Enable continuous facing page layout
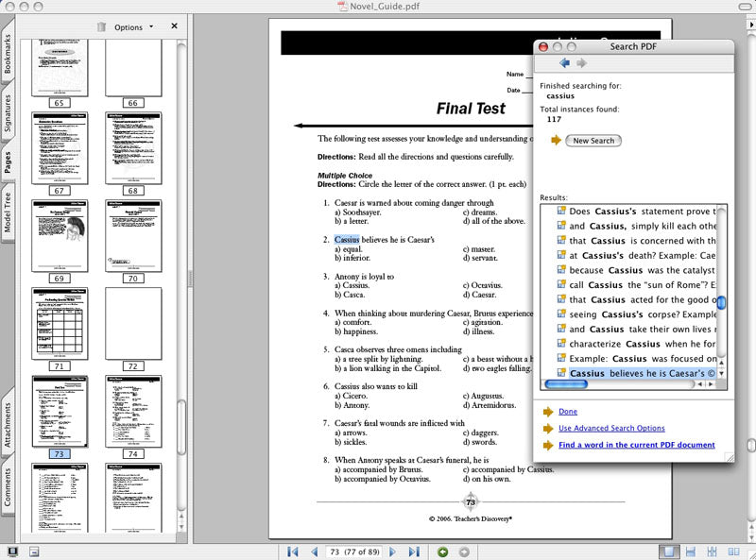The image size is (756, 560). pos(712,552)
